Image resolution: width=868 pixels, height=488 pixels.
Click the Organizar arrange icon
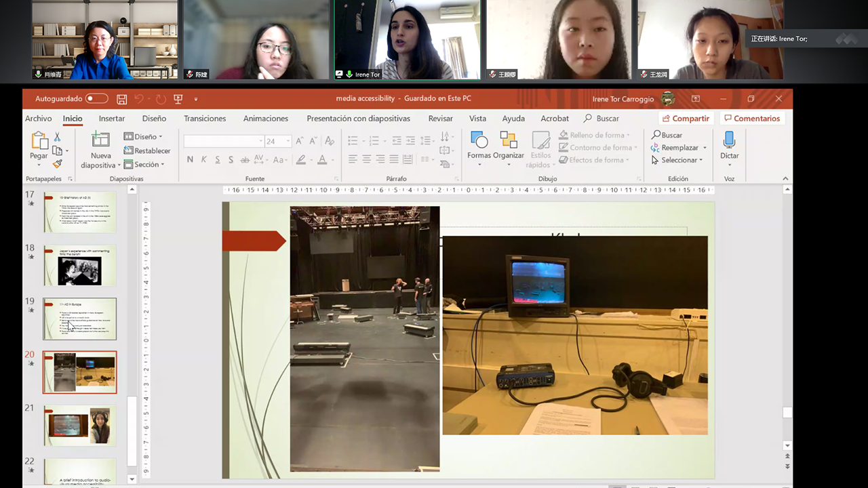[509, 141]
